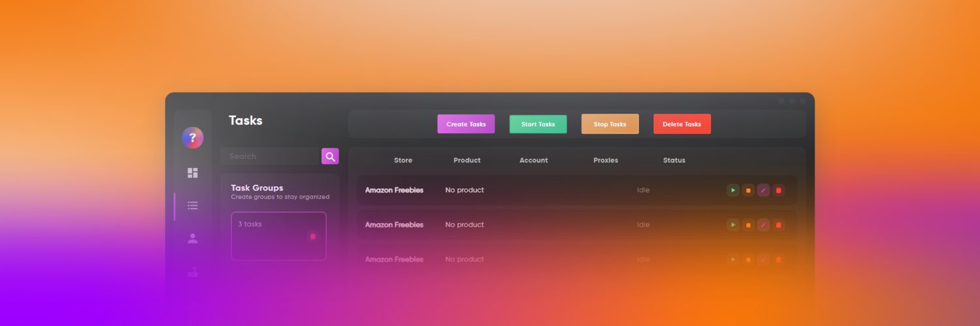Start the first task row with play icon
Screen dimensions: 980x326
pos(733,190)
